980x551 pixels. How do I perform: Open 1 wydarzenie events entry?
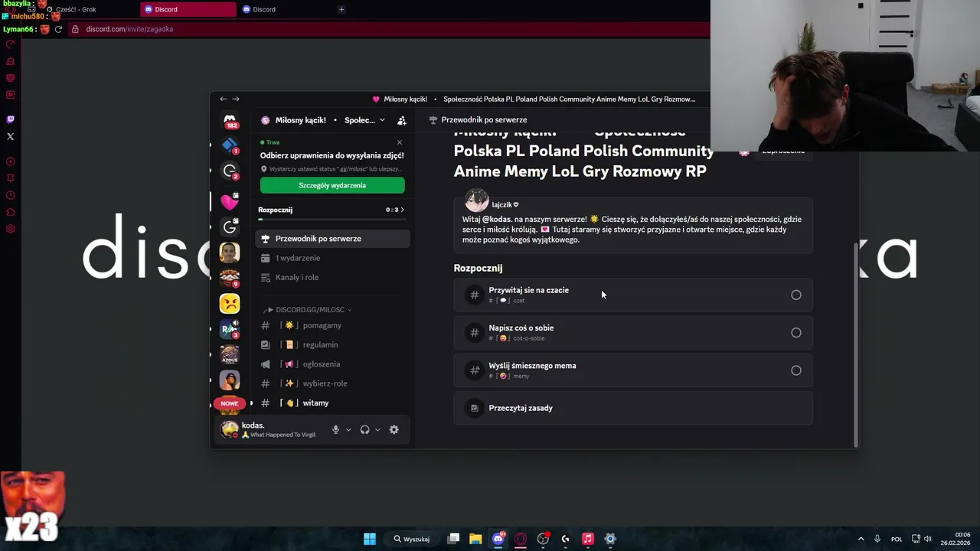[x=332, y=258]
